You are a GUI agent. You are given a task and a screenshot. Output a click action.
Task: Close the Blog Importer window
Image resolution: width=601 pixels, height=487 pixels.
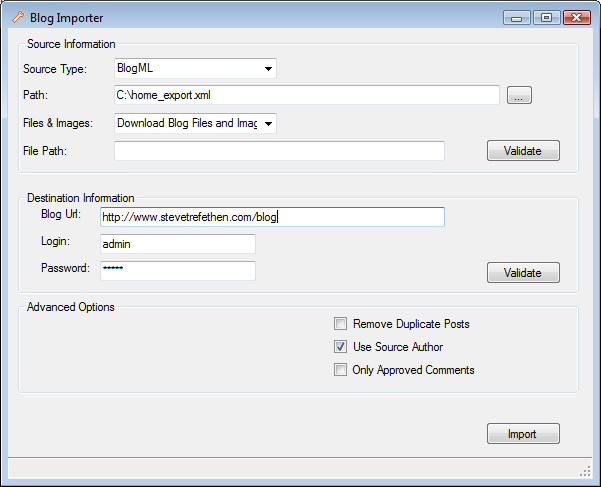(x=576, y=18)
